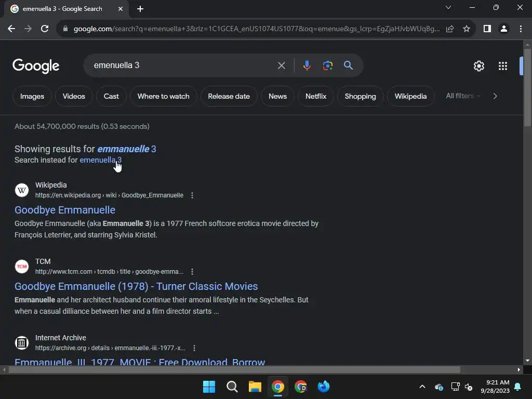Click the horizontal scrollbar right arrow
Screen dimensions: 532x399
(x=519, y=370)
